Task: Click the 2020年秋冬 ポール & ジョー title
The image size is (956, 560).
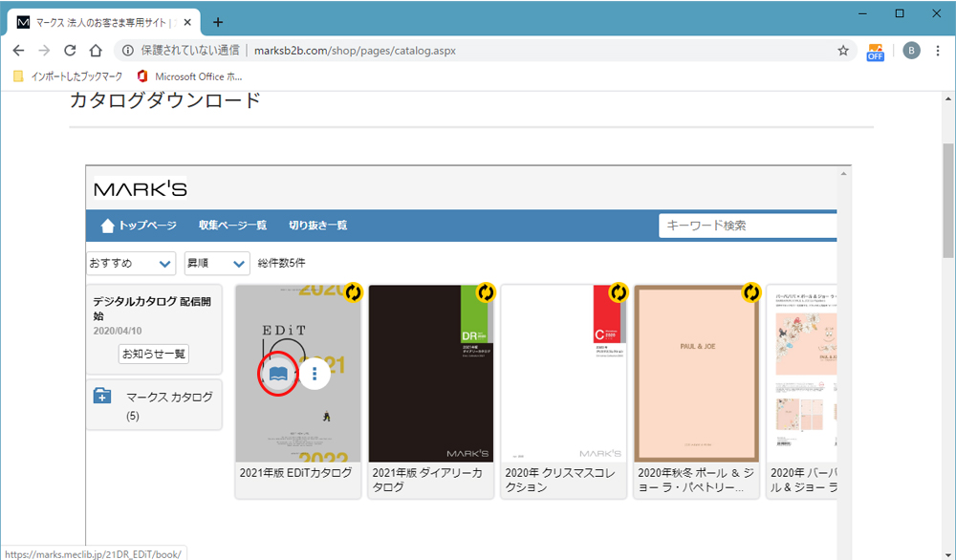Action: click(696, 480)
